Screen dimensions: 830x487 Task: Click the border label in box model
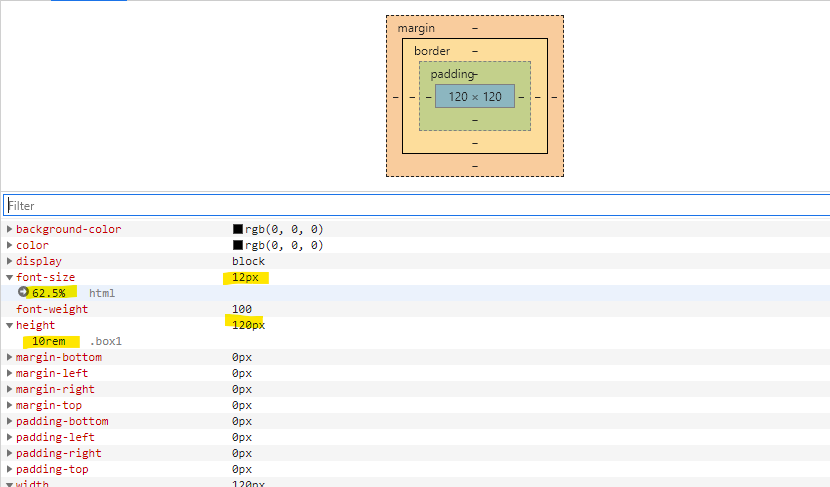tap(432, 51)
